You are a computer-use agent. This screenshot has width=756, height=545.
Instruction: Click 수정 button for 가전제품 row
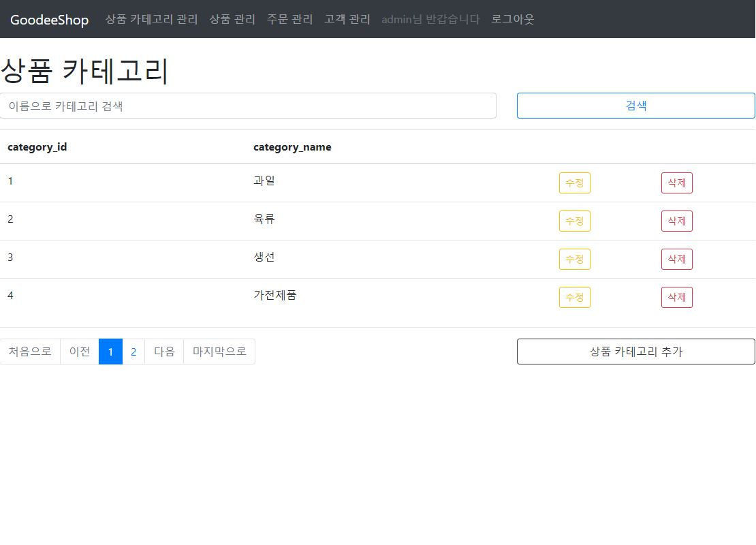click(x=575, y=297)
